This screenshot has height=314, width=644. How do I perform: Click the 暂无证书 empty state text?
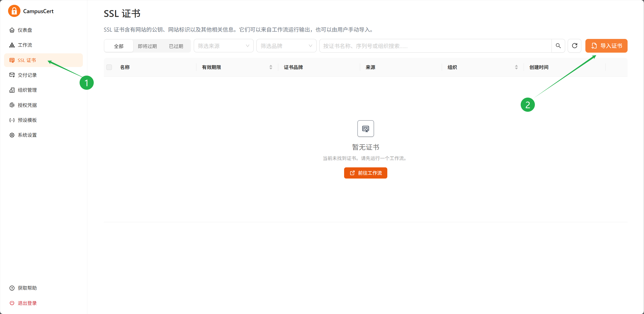click(x=366, y=147)
